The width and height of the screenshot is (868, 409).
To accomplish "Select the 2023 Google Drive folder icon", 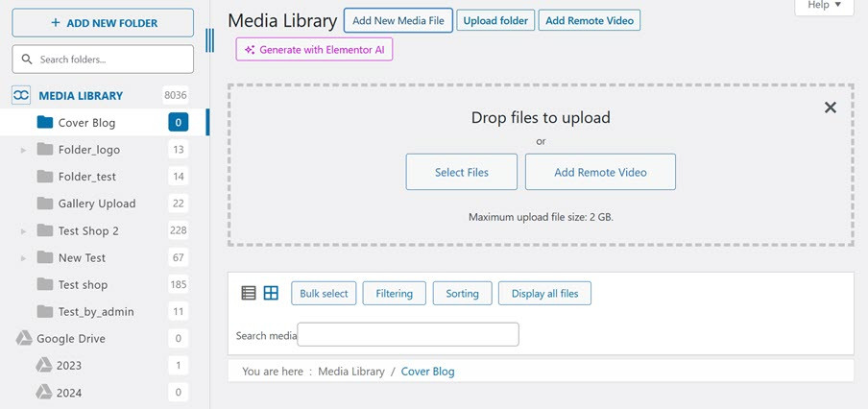I will (x=44, y=366).
